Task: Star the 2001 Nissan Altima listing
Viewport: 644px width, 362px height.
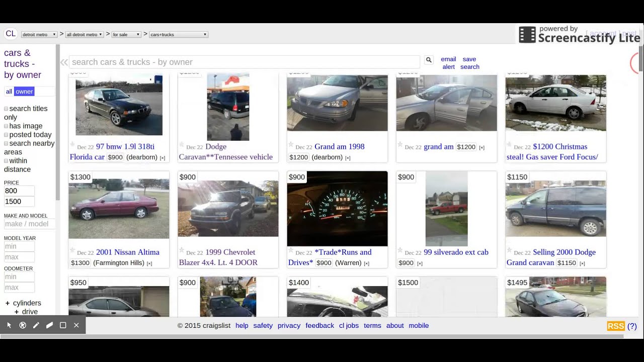Action: coord(72,250)
